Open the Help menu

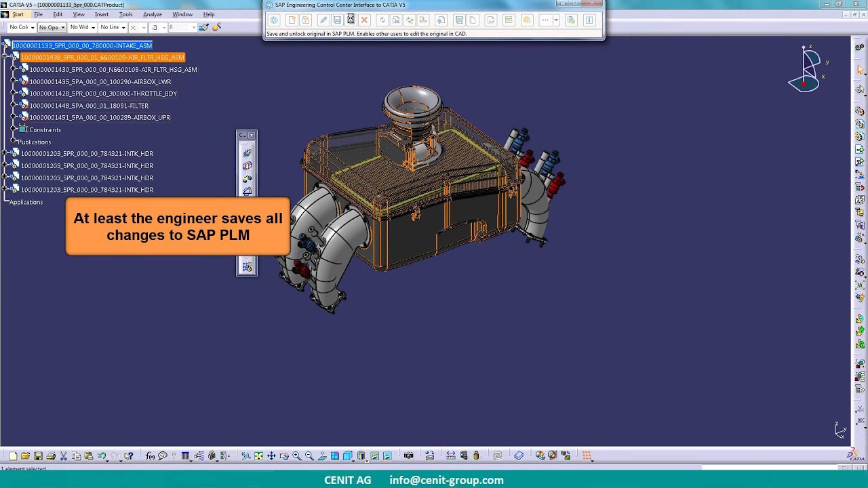pos(209,14)
